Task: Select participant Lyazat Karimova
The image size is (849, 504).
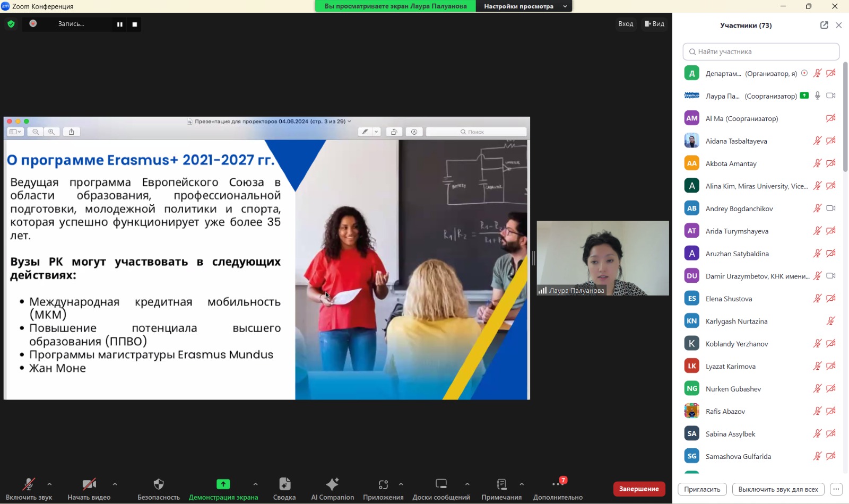Action: [x=760, y=366]
